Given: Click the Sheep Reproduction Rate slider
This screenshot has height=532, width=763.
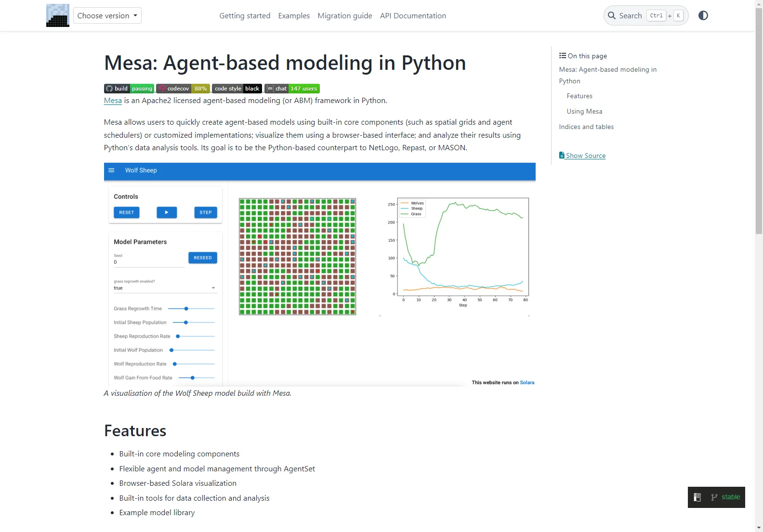Looking at the screenshot, I should [195, 337].
